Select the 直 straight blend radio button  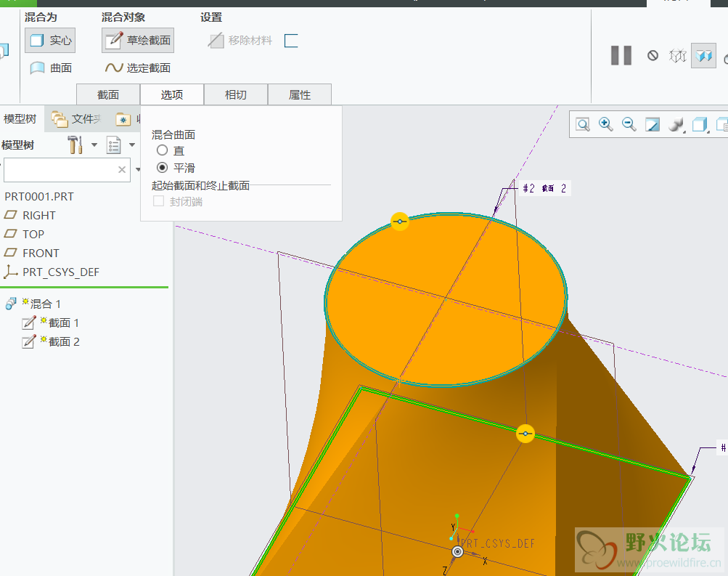click(x=162, y=150)
